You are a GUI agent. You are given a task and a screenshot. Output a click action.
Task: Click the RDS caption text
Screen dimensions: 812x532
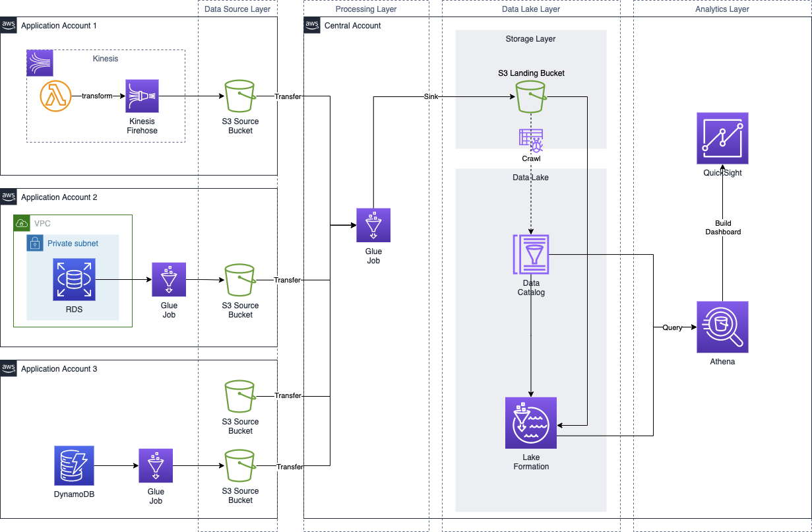(74, 309)
